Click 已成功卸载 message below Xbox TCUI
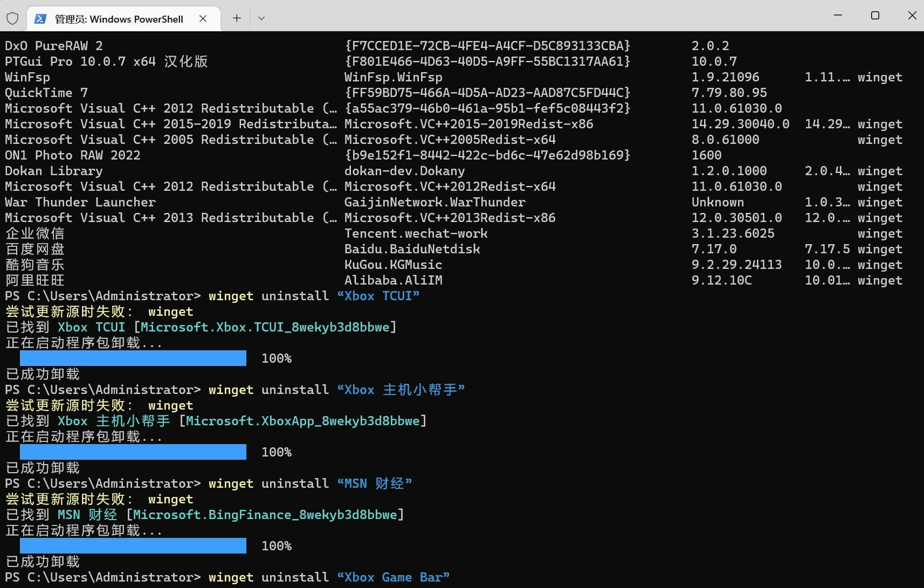The height and width of the screenshot is (588, 924). (x=43, y=374)
